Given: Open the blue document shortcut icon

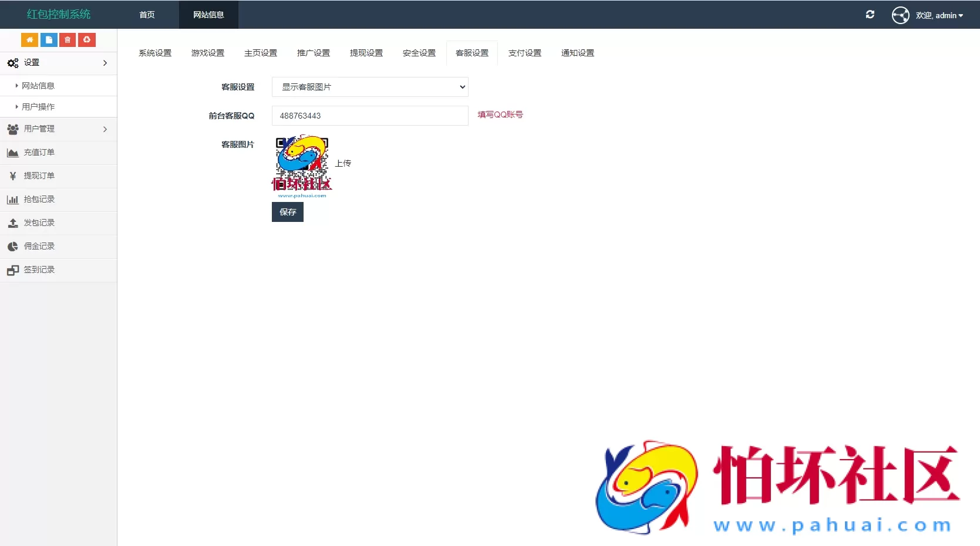Looking at the screenshot, I should pos(48,40).
